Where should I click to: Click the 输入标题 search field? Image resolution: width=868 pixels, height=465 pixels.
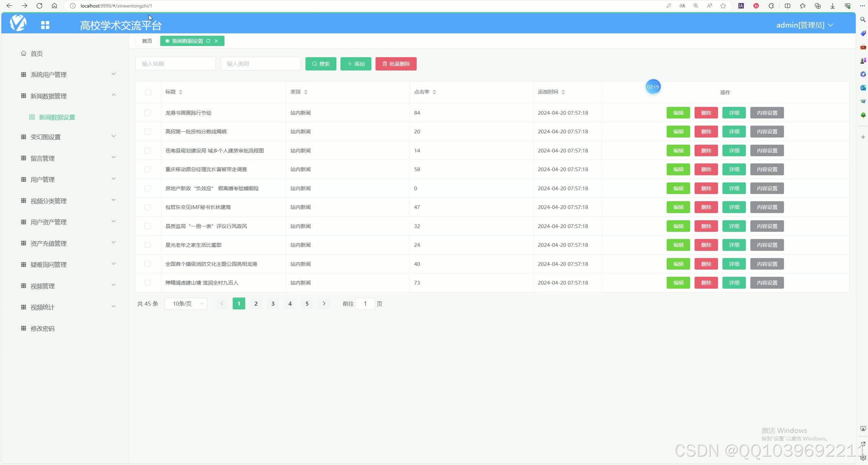point(176,64)
